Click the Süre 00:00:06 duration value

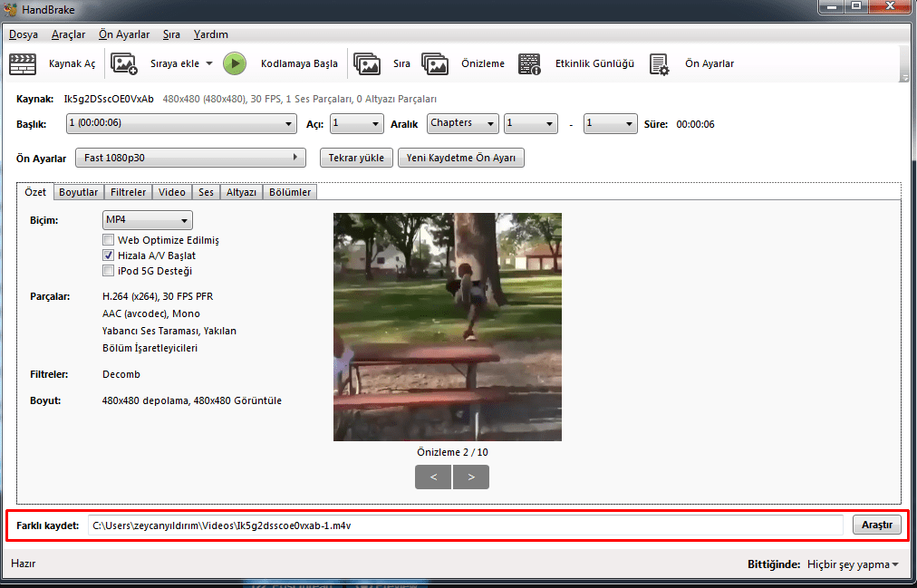(x=695, y=124)
